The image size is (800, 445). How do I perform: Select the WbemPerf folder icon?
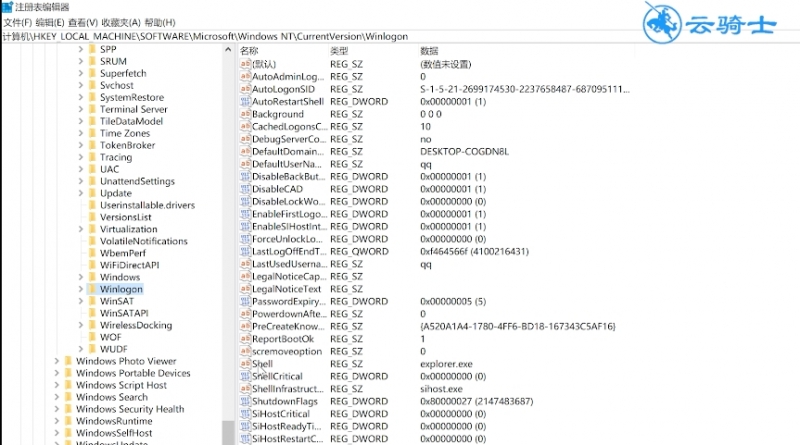click(x=92, y=253)
